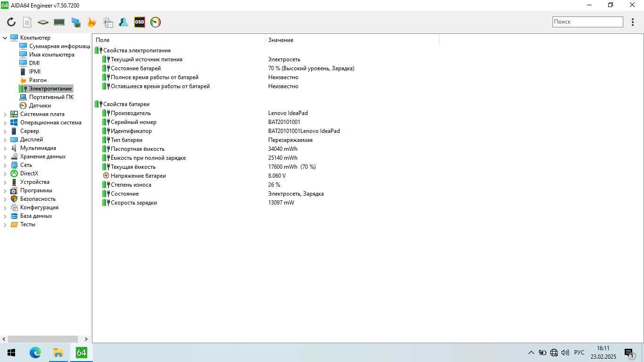Launch the stability test flame icon
644x362 pixels.
[91, 22]
